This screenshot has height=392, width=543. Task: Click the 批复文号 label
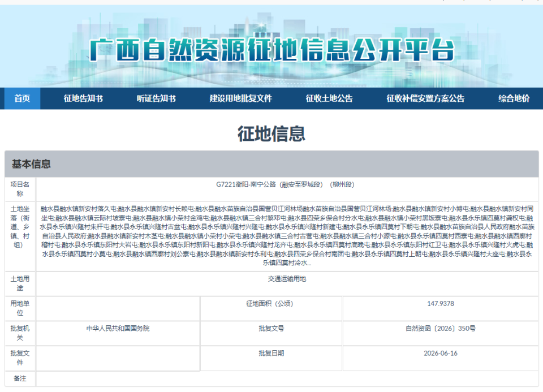tap(271, 328)
